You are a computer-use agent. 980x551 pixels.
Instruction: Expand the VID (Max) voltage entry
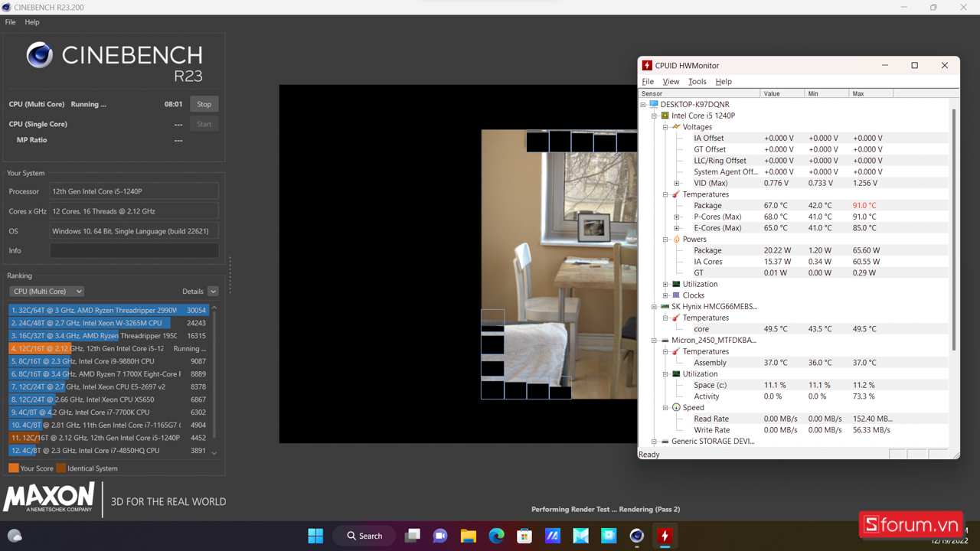[677, 183]
